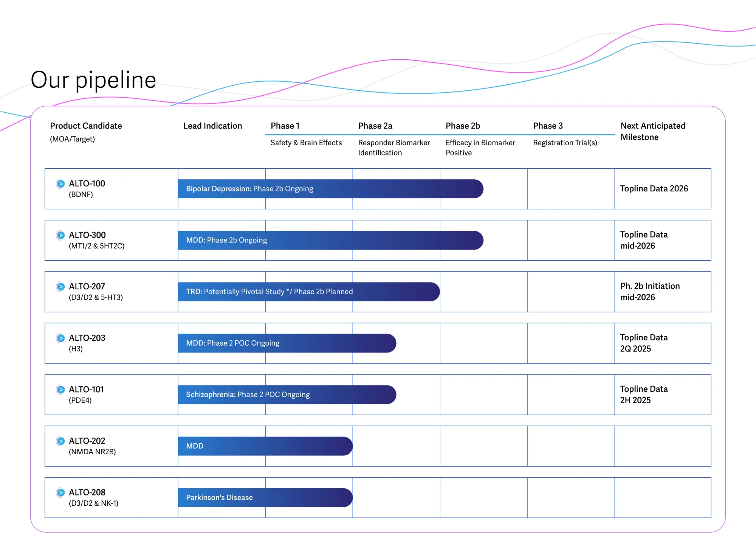756x542 pixels.
Task: Click the arrow icon beside ALTO-203
Action: 60,338
